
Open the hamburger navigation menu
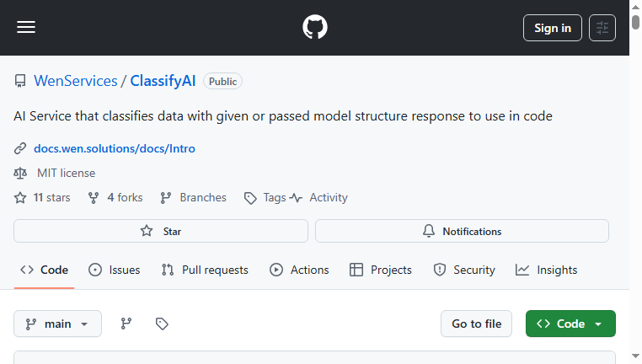(26, 28)
